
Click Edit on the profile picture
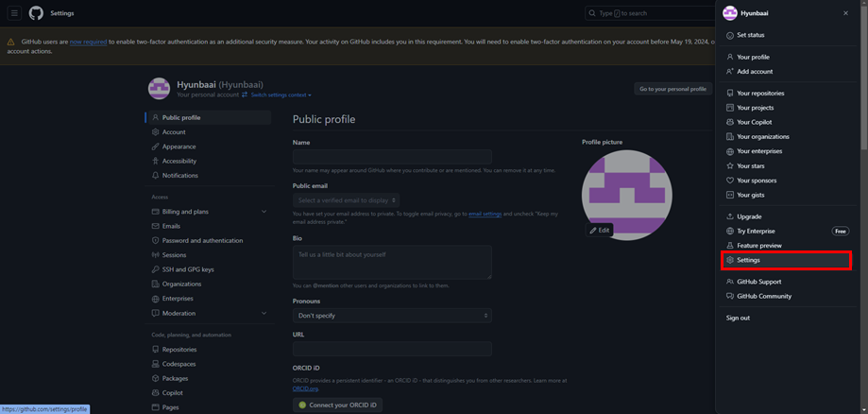599,230
